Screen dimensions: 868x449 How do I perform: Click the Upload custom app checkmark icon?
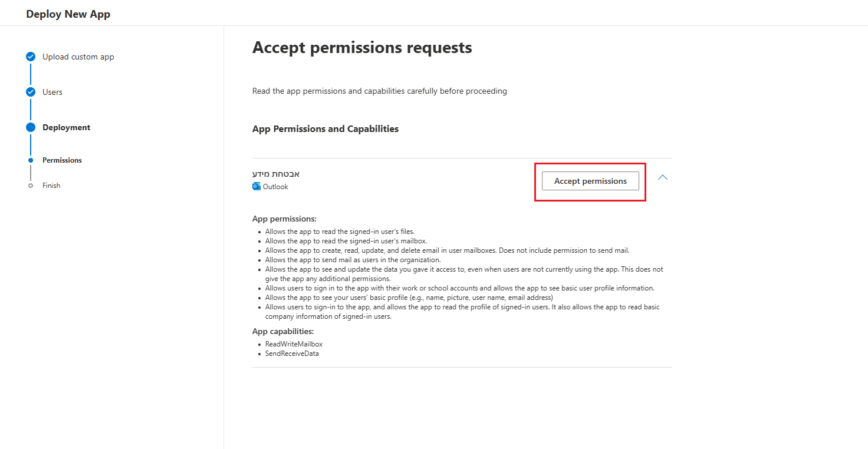click(x=31, y=57)
